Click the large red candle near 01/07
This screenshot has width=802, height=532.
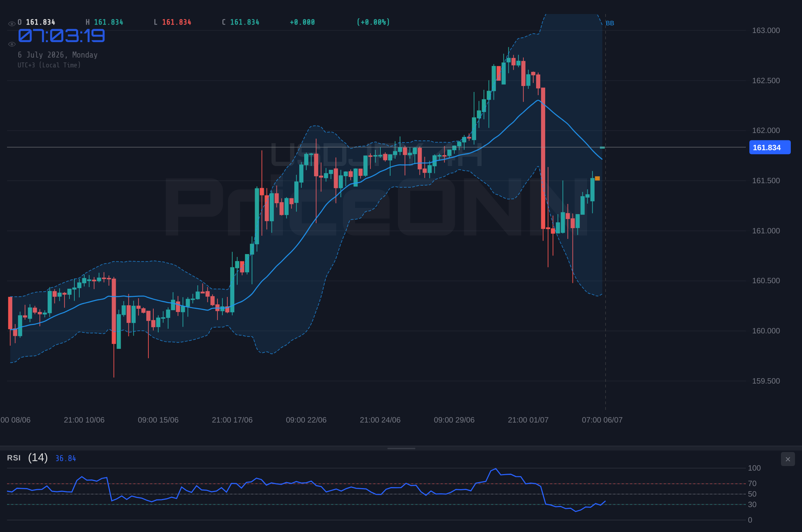[x=543, y=158]
